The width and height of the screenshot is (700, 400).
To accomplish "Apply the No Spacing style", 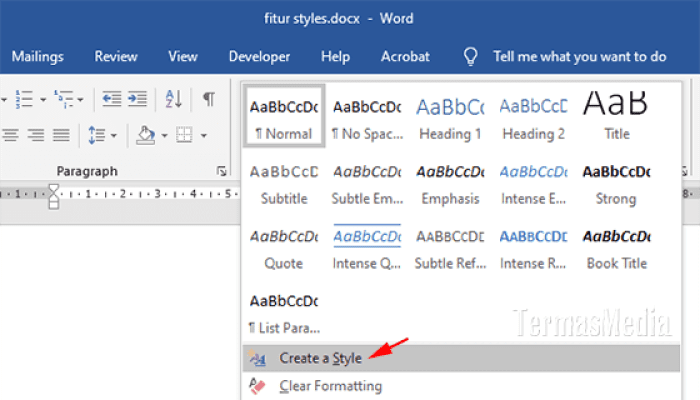I will (x=367, y=118).
